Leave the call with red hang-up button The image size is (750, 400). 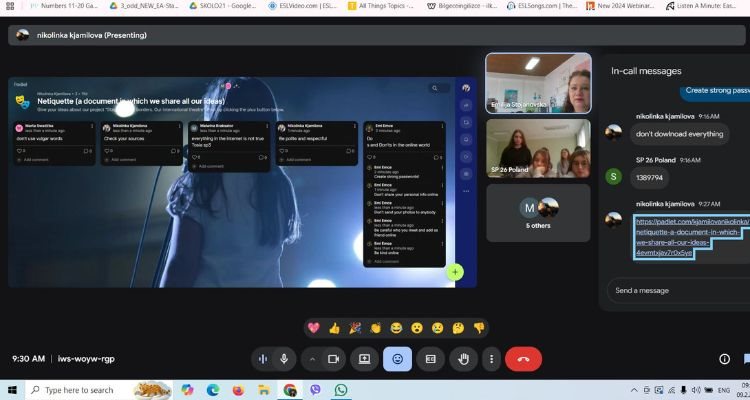tap(523, 358)
